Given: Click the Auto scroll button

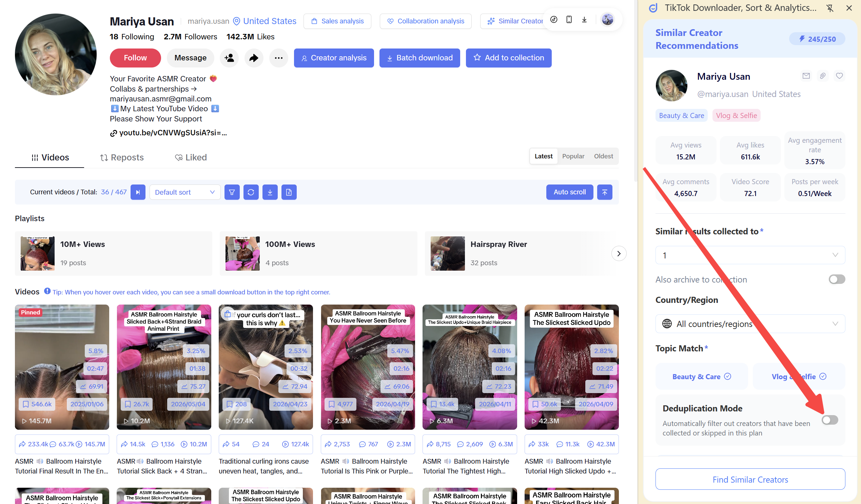Looking at the screenshot, I should point(570,192).
